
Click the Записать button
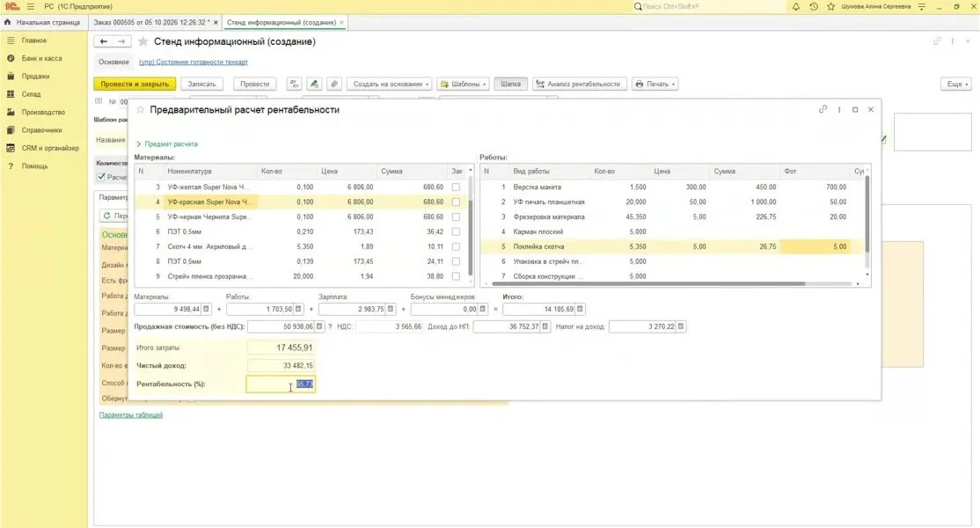point(201,84)
